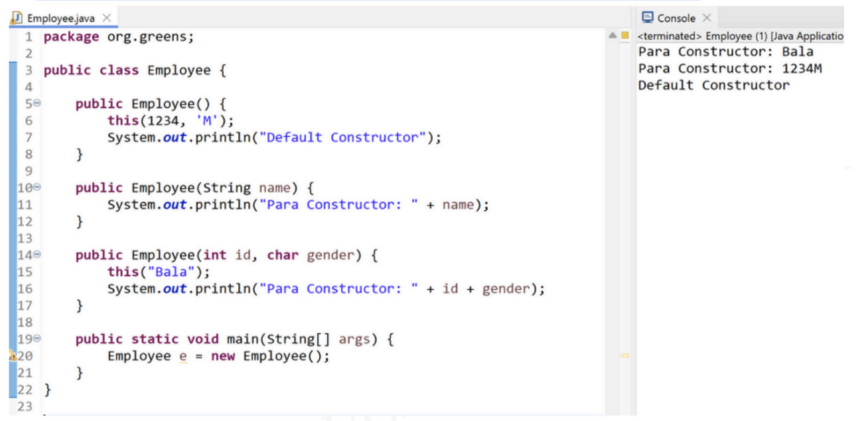Collapse the Employee(String name) constructor fold
Viewport: 868px width, 421px height.
tap(37, 189)
